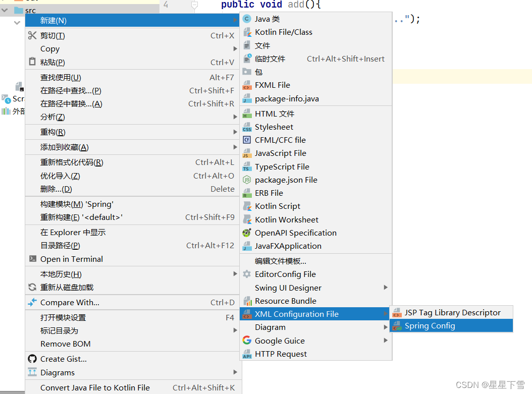The width and height of the screenshot is (532, 394).
Task: Click the GitHub icon for Create Gist
Action: click(x=32, y=359)
